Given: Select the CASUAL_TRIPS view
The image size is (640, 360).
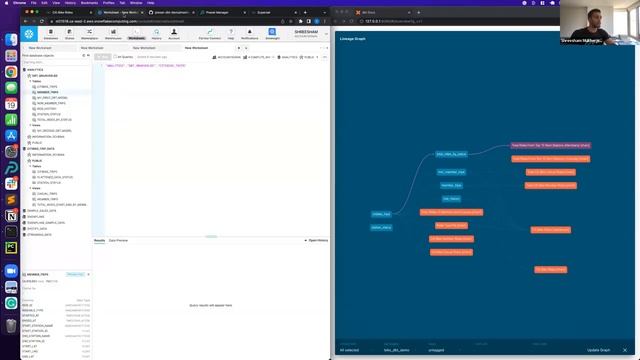Looking at the screenshot, I should (x=47, y=194).
